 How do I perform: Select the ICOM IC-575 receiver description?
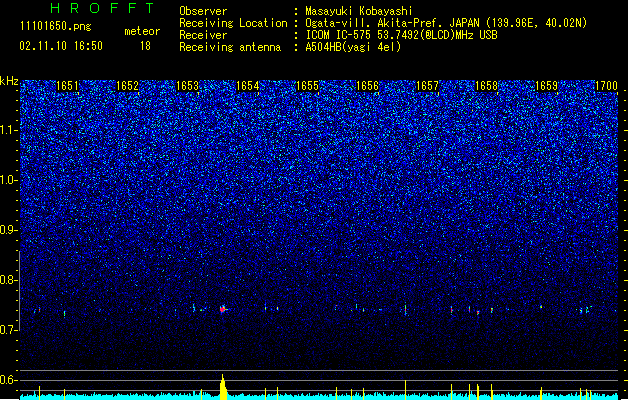401,35
